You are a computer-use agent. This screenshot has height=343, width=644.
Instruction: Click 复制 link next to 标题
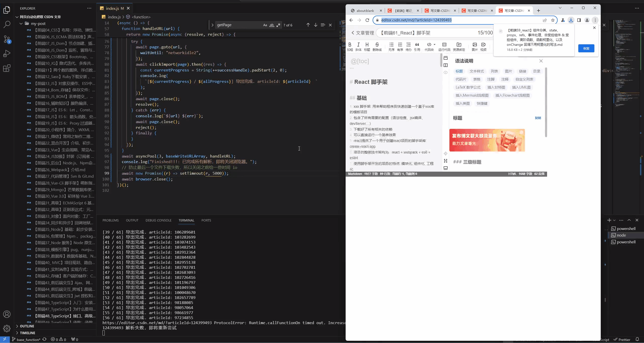[538, 118]
